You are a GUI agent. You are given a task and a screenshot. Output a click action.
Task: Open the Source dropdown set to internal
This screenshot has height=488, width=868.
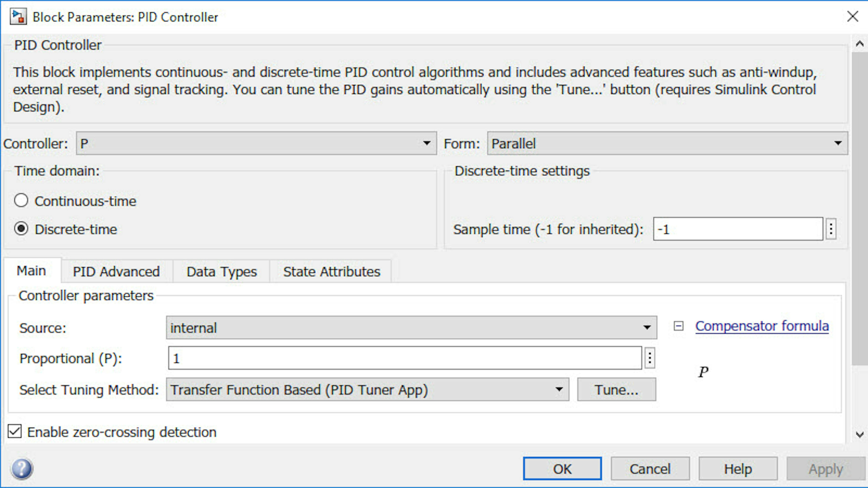click(411, 327)
